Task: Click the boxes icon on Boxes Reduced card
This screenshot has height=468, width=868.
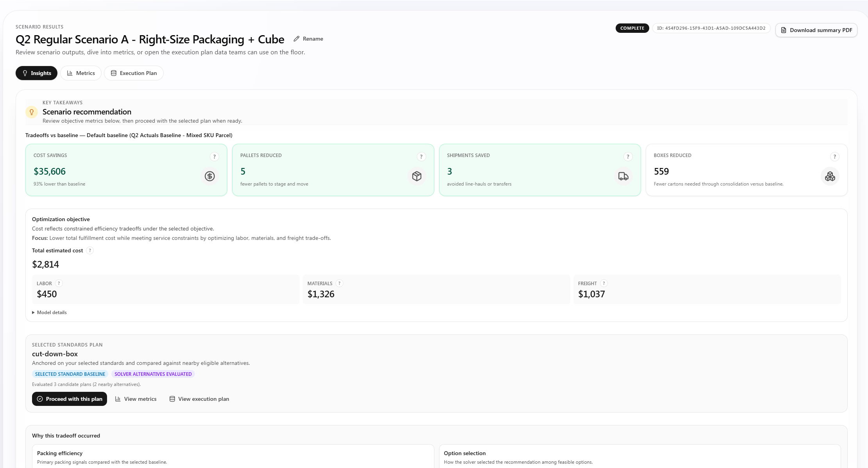Action: point(830,176)
